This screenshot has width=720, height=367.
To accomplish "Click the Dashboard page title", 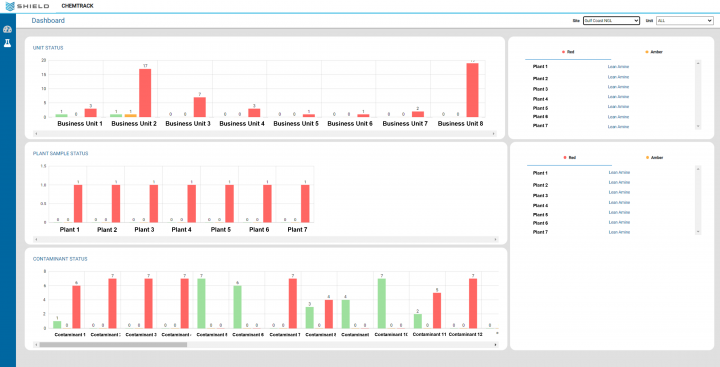I will coord(48,21).
